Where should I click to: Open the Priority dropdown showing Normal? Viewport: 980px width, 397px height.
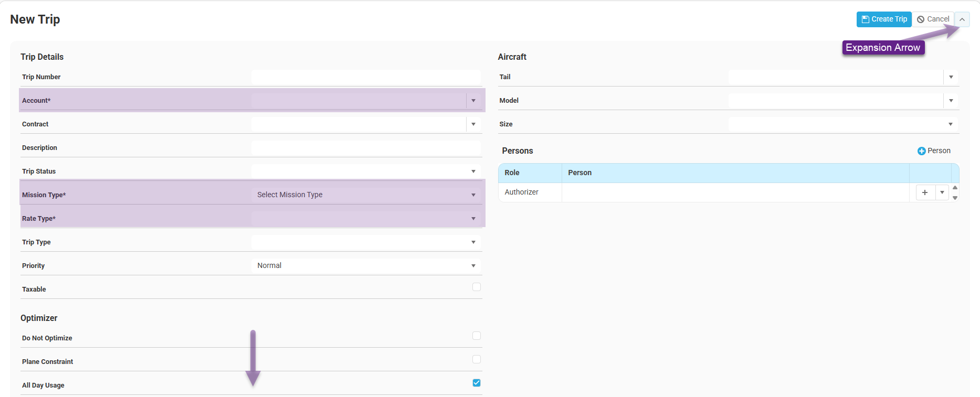[473, 266]
